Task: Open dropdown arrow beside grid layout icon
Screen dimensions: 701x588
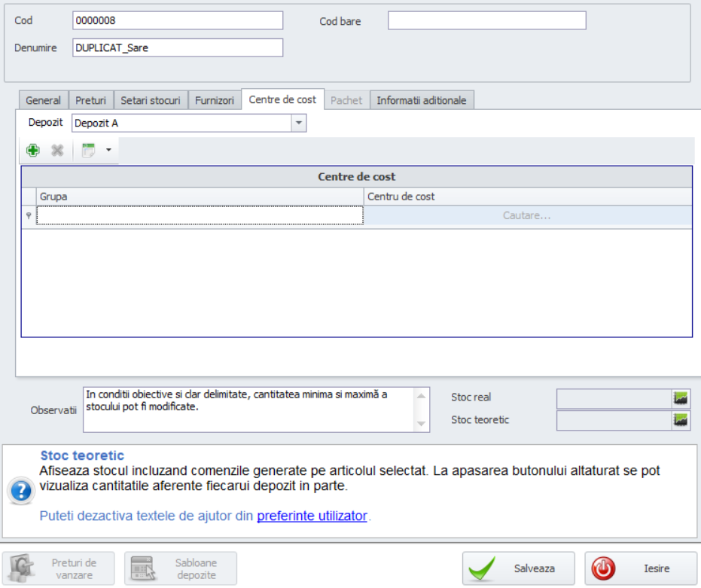Action: point(108,151)
